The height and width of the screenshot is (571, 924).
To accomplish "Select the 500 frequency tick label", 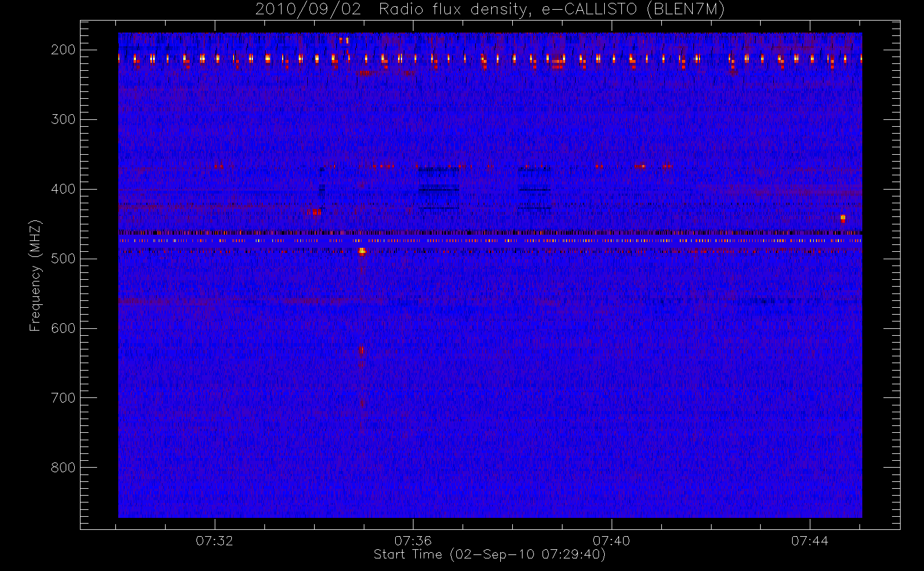I will (x=63, y=259).
